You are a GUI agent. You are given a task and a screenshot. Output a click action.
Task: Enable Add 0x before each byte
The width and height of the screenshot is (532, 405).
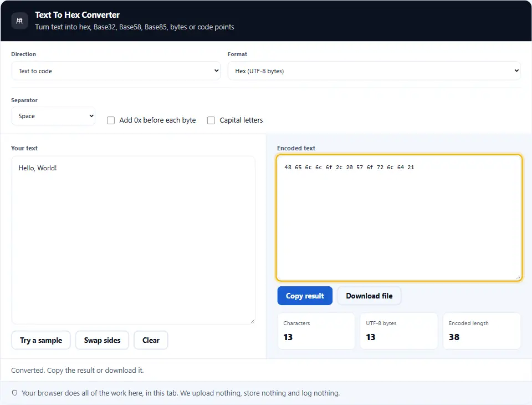111,120
